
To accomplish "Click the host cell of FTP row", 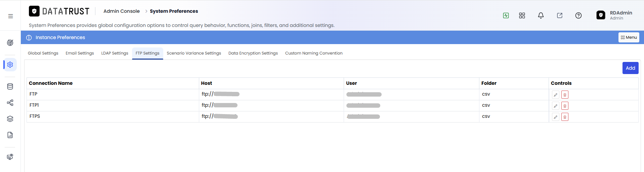I will [x=271, y=94].
